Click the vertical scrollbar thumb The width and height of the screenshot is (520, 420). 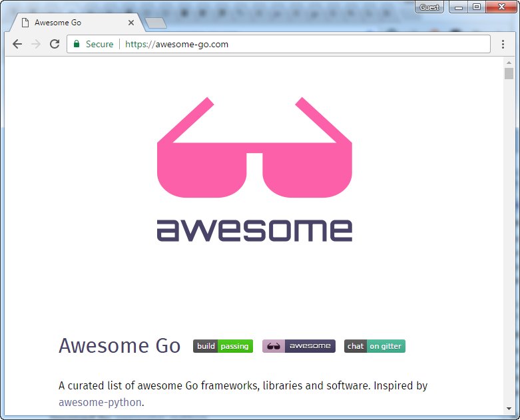point(509,73)
